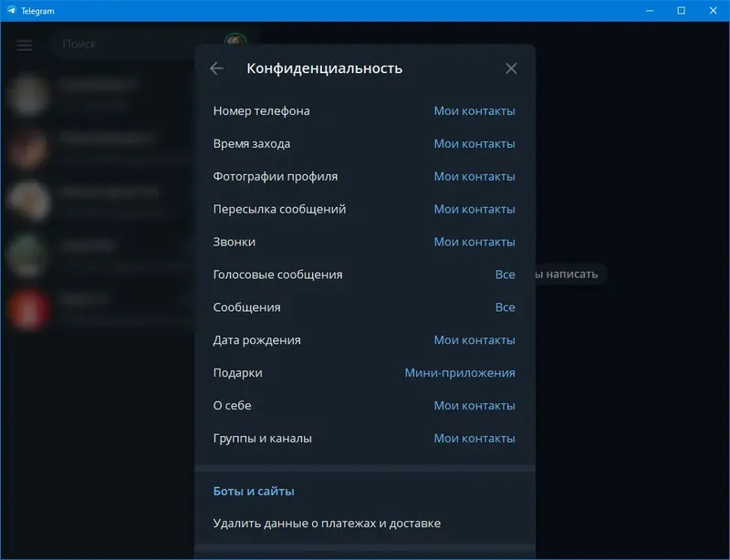The width and height of the screenshot is (730, 560).
Task: Open the Номер телефона privacy setting
Action: coord(364,110)
